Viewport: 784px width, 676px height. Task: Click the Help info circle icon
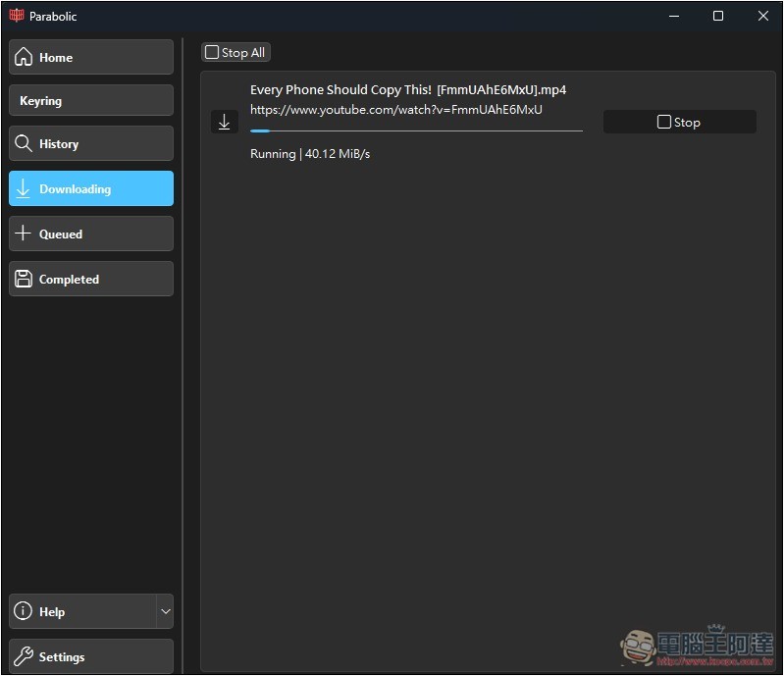pos(24,612)
